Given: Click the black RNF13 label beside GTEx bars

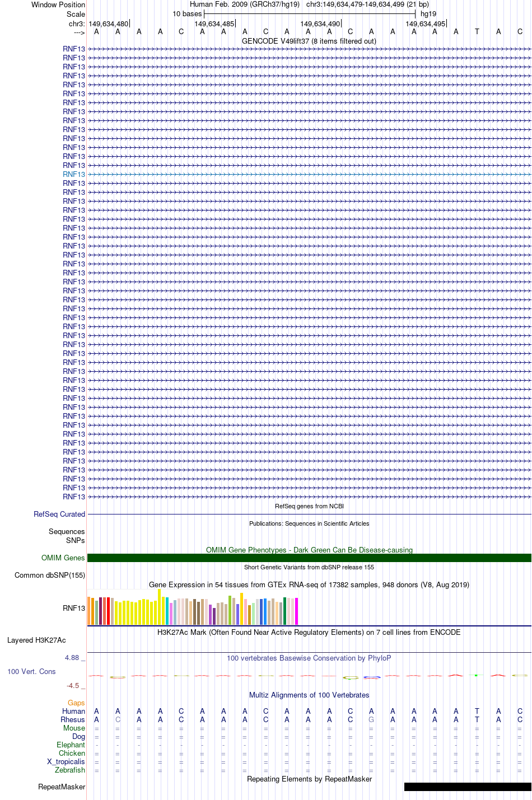Looking at the screenshot, I should 74,609.
